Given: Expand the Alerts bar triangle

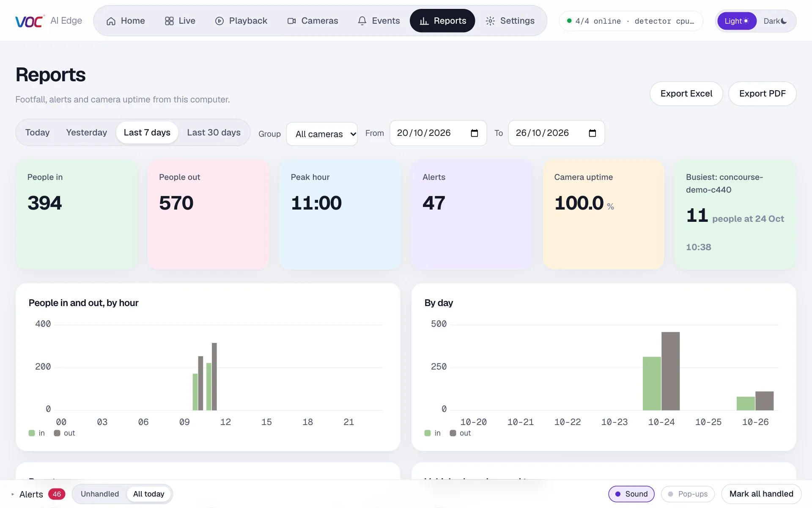Looking at the screenshot, I should 13,494.
